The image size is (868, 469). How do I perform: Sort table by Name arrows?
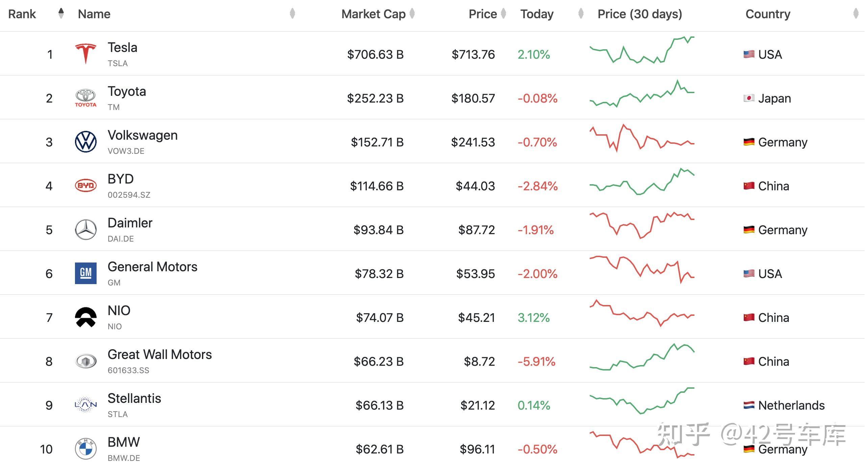point(292,13)
